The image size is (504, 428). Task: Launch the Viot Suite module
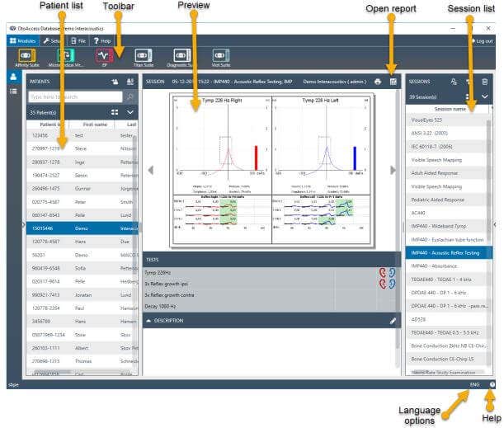tap(221, 58)
